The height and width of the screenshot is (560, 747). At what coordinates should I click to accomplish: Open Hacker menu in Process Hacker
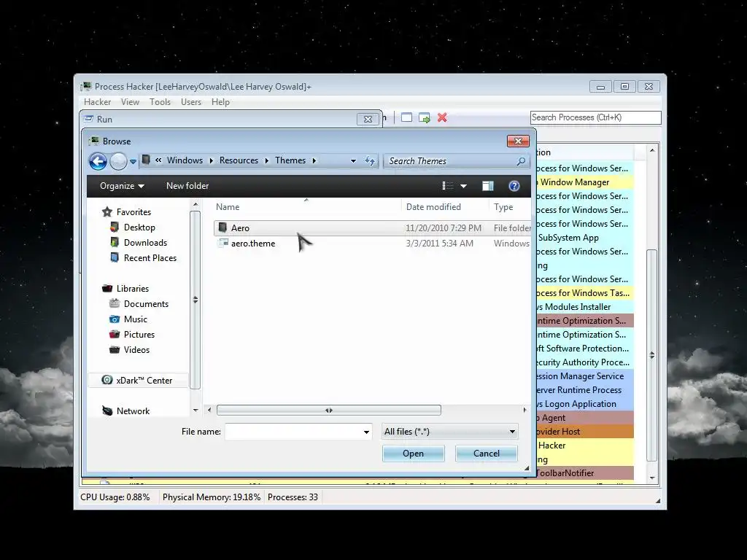point(97,102)
